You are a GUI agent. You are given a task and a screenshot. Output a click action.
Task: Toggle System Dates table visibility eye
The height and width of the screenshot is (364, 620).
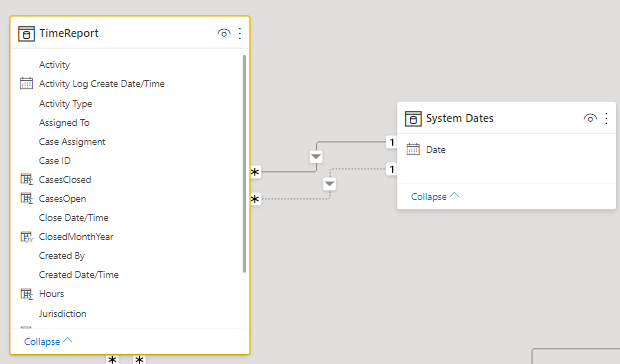[590, 118]
